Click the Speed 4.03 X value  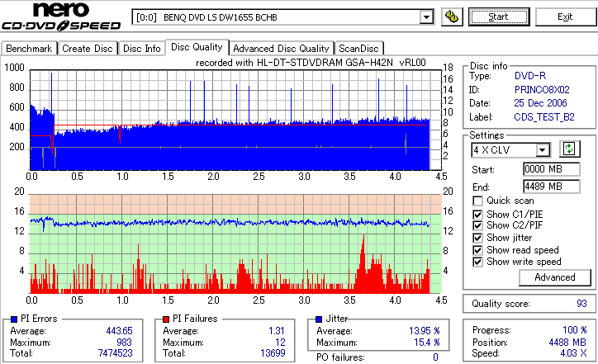point(573,353)
